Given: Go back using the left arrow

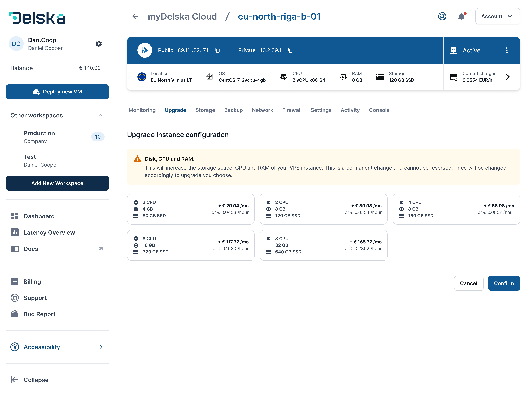Looking at the screenshot, I should click(x=135, y=16).
